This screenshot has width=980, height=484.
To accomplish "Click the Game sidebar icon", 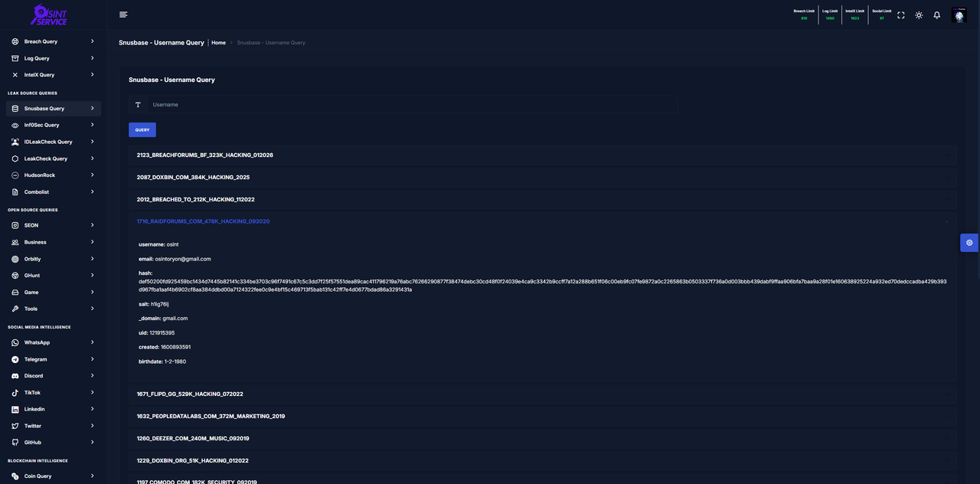I will [x=15, y=293].
